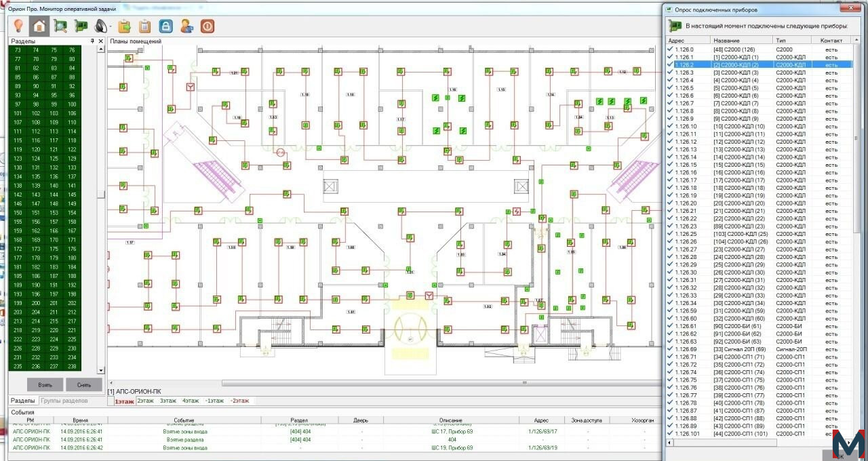The image size is (868, 461).
Task: Open the -2этаж floor tab
Action: pos(240,401)
